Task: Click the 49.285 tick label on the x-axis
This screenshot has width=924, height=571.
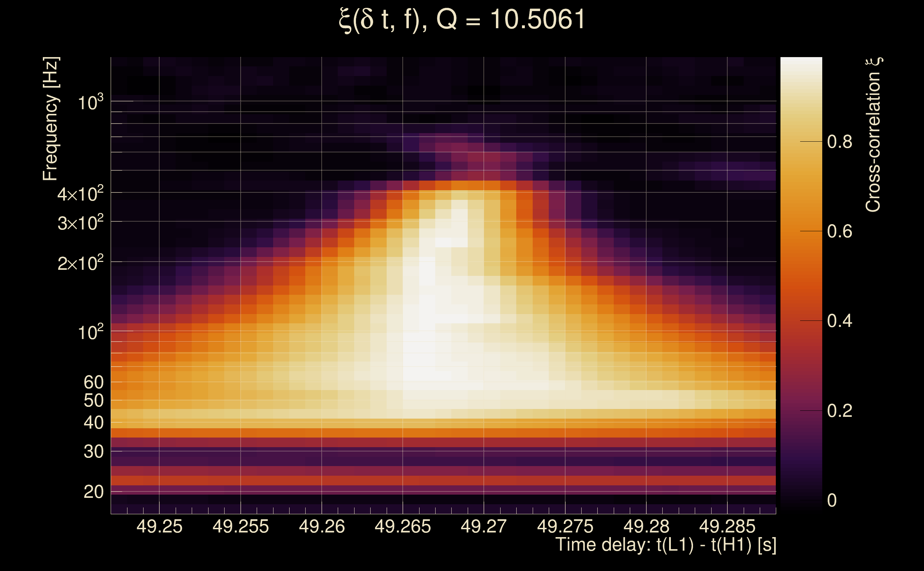Action: (x=727, y=526)
